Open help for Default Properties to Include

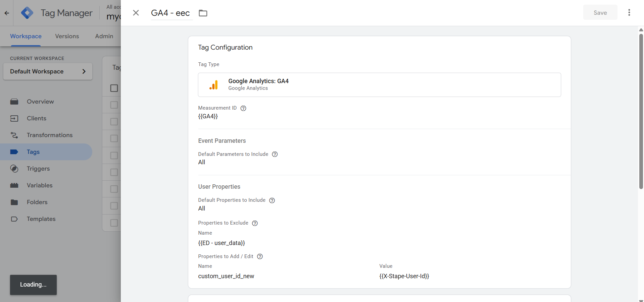[272, 200]
